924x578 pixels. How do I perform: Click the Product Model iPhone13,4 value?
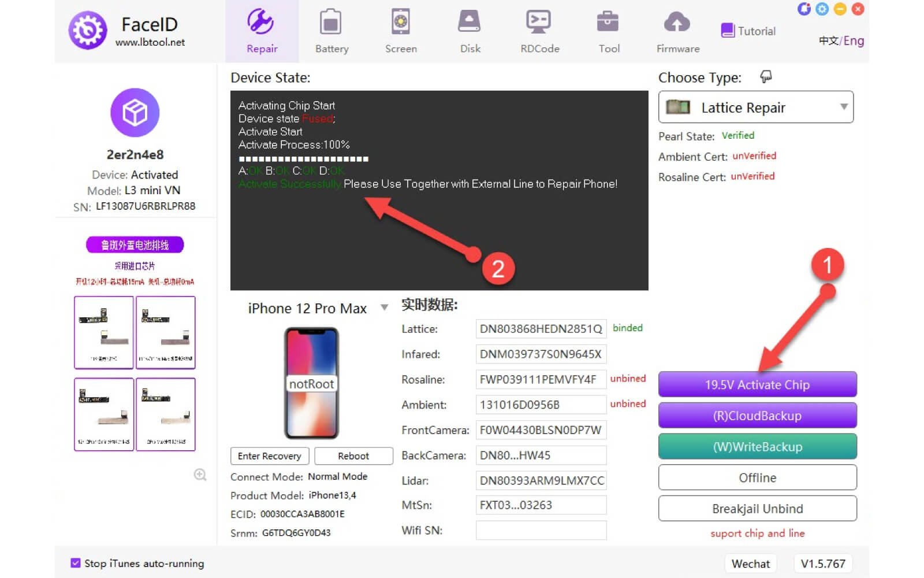[x=332, y=495]
